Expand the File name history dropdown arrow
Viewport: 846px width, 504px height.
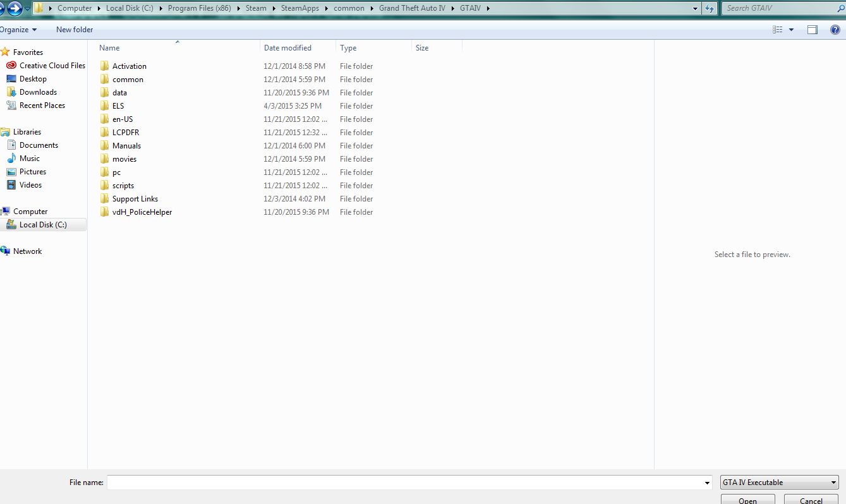(x=707, y=483)
